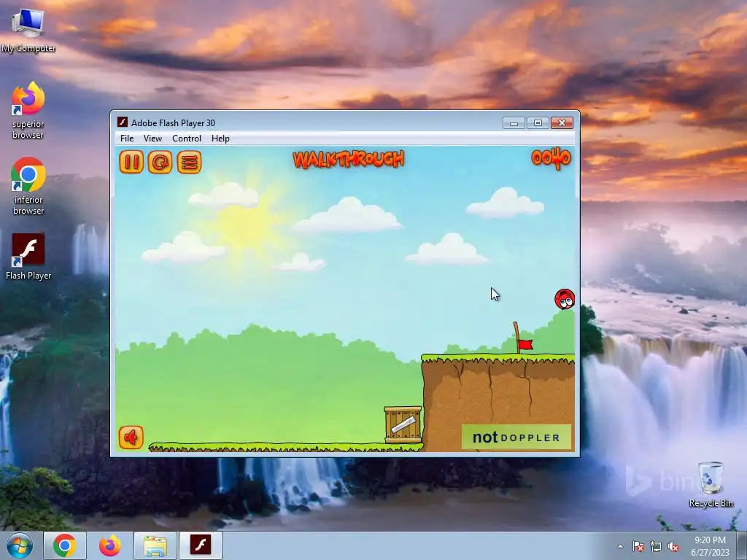Screen dimensions: 747x560
Task: Open the level menu list button
Action: point(189,162)
